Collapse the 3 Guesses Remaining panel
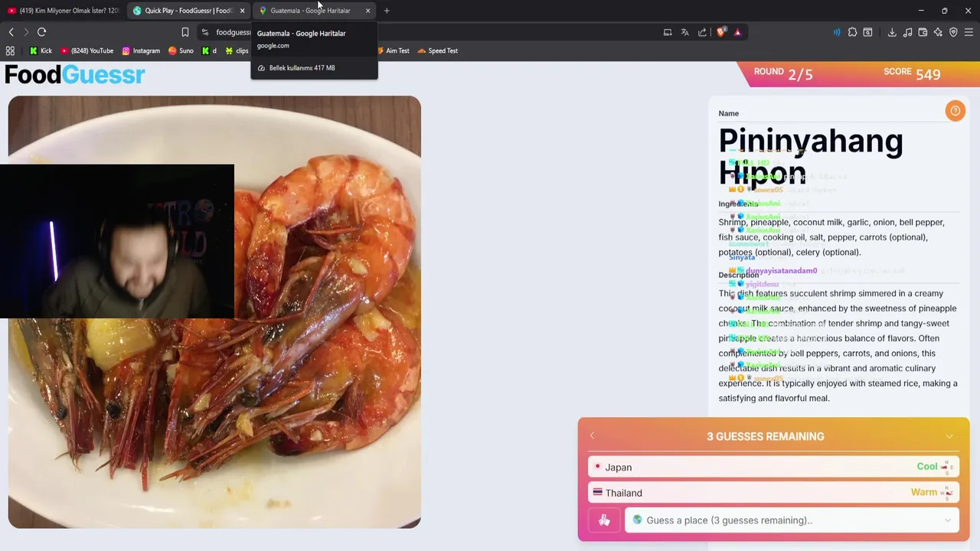 click(949, 436)
